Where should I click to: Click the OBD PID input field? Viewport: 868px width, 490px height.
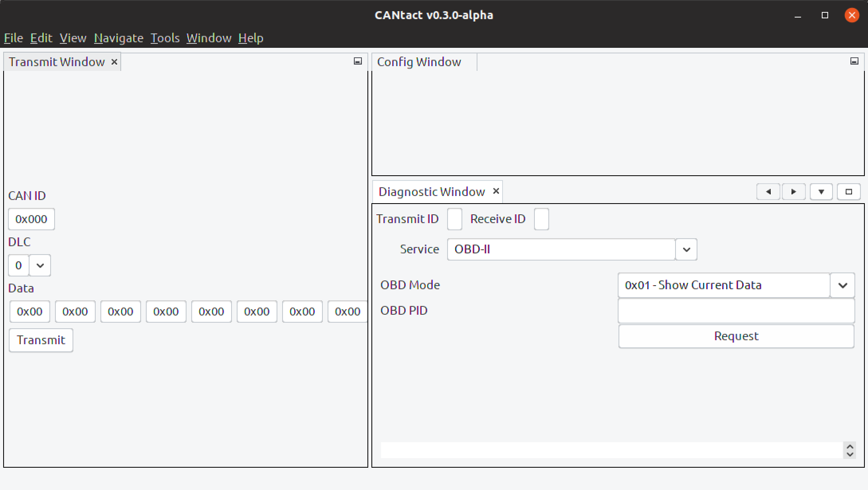[736, 311]
